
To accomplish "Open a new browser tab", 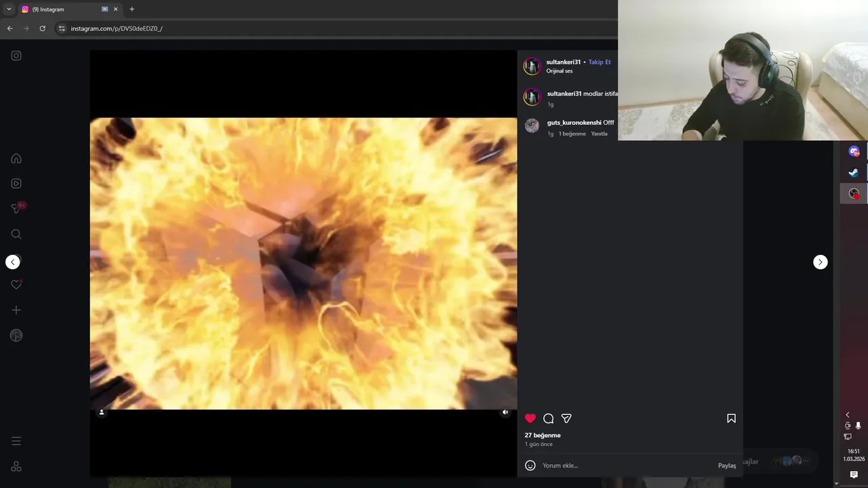I will pyautogui.click(x=132, y=9).
